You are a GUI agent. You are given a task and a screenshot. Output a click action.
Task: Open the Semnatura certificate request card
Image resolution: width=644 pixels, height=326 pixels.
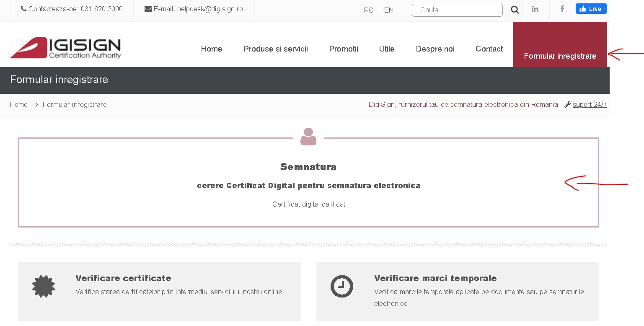[x=308, y=183]
